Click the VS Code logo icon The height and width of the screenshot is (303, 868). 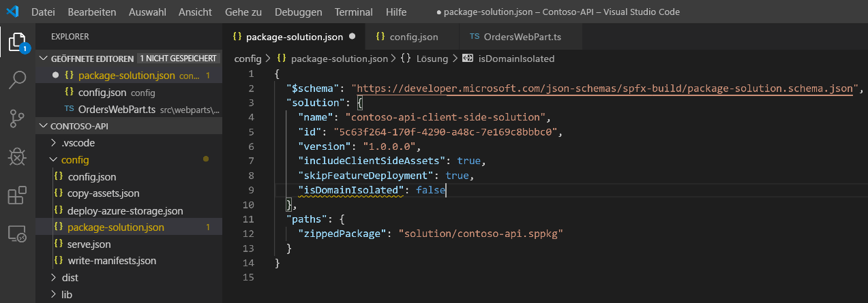(14, 12)
